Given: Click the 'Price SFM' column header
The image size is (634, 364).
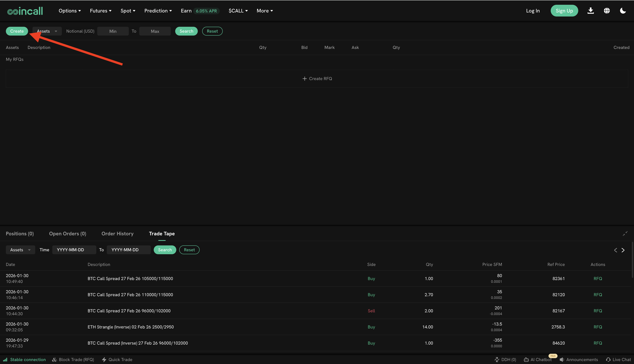Looking at the screenshot, I should [x=492, y=264].
